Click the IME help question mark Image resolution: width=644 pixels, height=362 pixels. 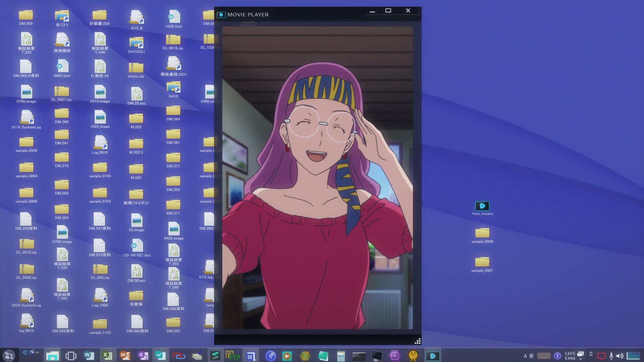(557, 356)
